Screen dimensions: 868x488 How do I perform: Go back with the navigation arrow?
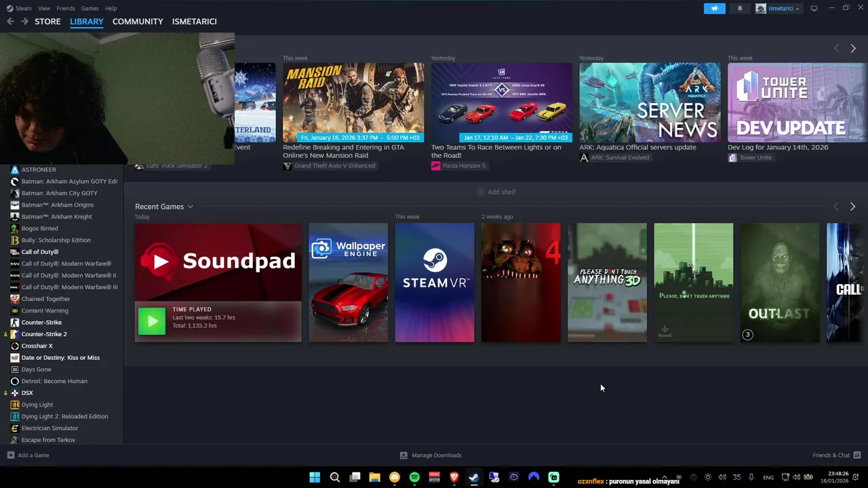click(x=10, y=22)
